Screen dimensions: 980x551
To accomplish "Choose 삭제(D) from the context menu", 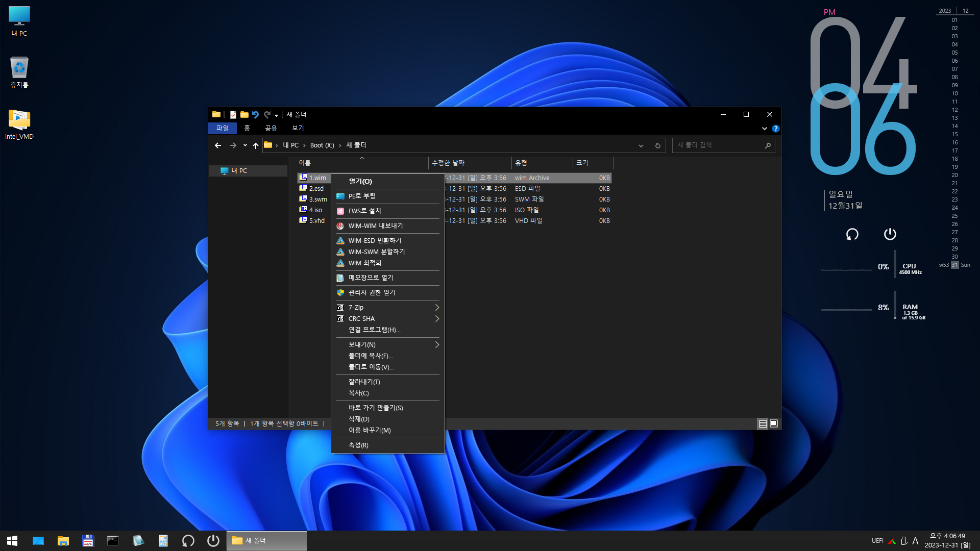I will [388, 419].
